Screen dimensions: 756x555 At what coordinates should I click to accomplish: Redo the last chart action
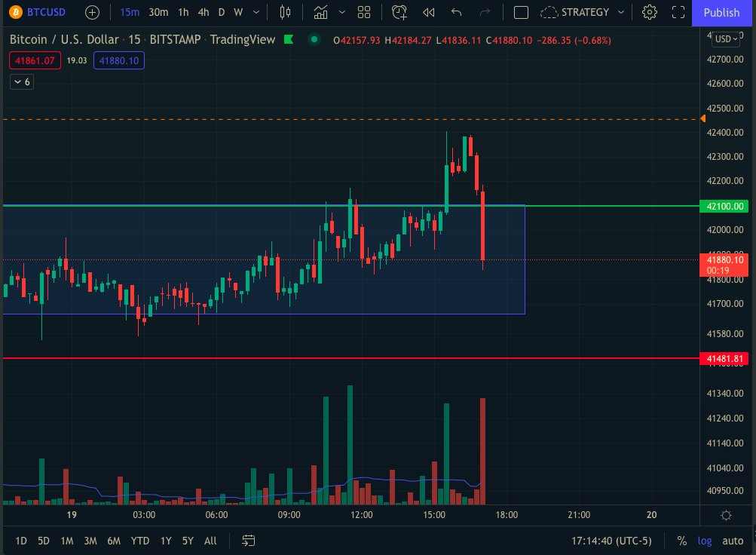click(485, 12)
